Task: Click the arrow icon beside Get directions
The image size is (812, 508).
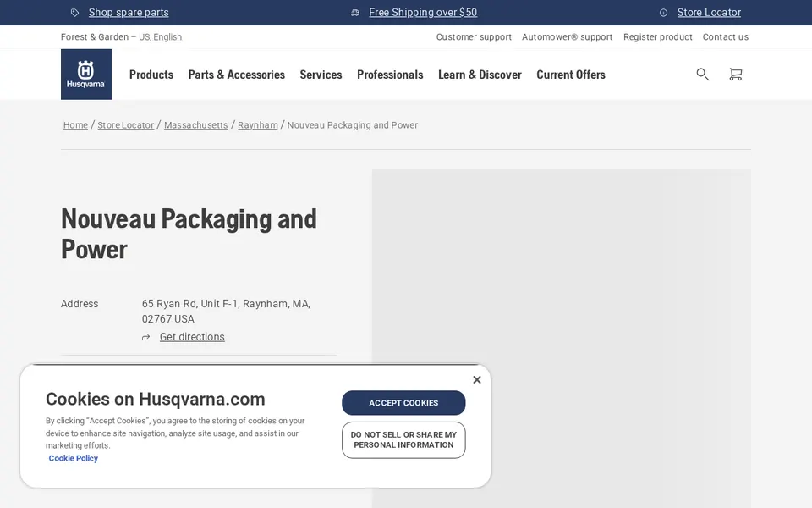Action: tap(146, 337)
